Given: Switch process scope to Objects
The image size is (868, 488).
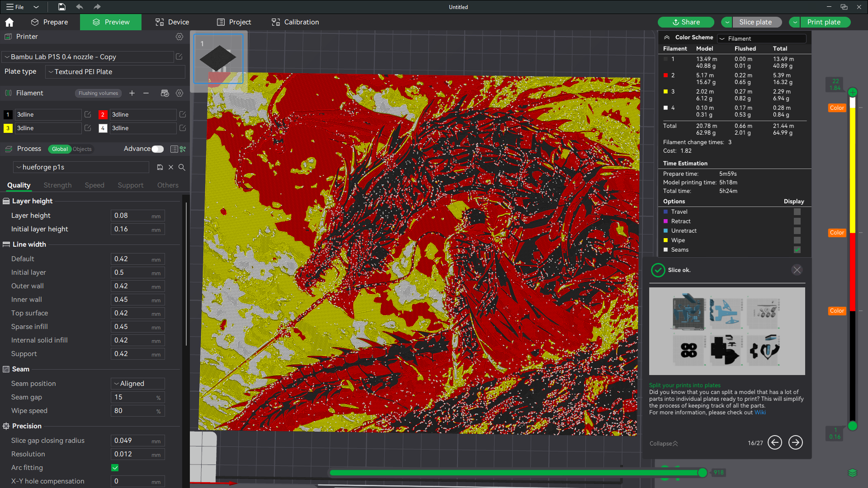Looking at the screenshot, I should pos(82,149).
